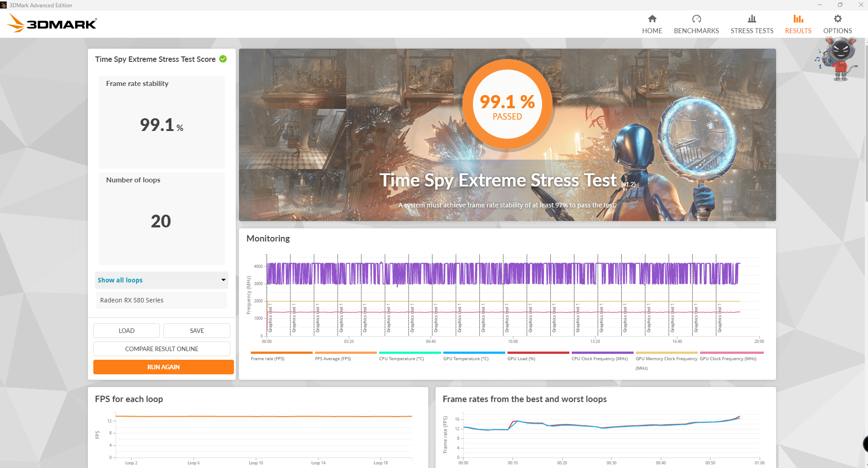
Task: Toggle the Frame rate (FPS) legend series
Action: tap(268, 359)
